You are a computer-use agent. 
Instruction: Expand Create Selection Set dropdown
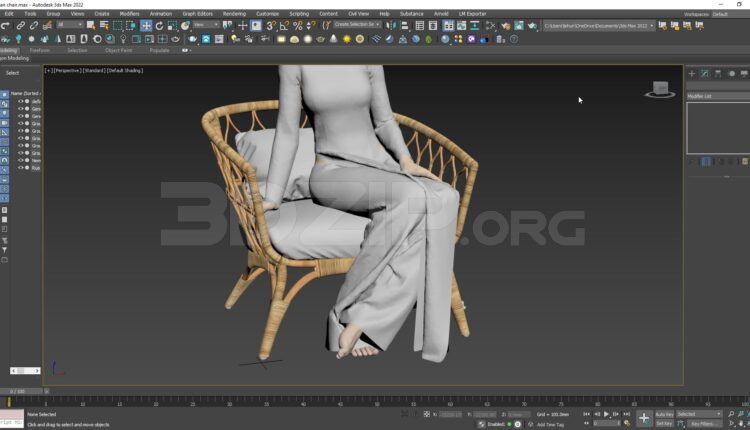pos(357,24)
